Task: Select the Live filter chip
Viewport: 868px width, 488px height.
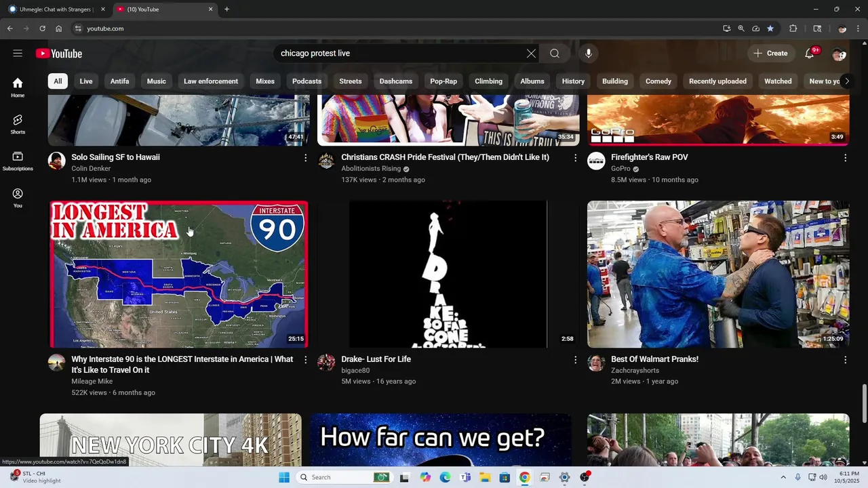Action: (86, 81)
